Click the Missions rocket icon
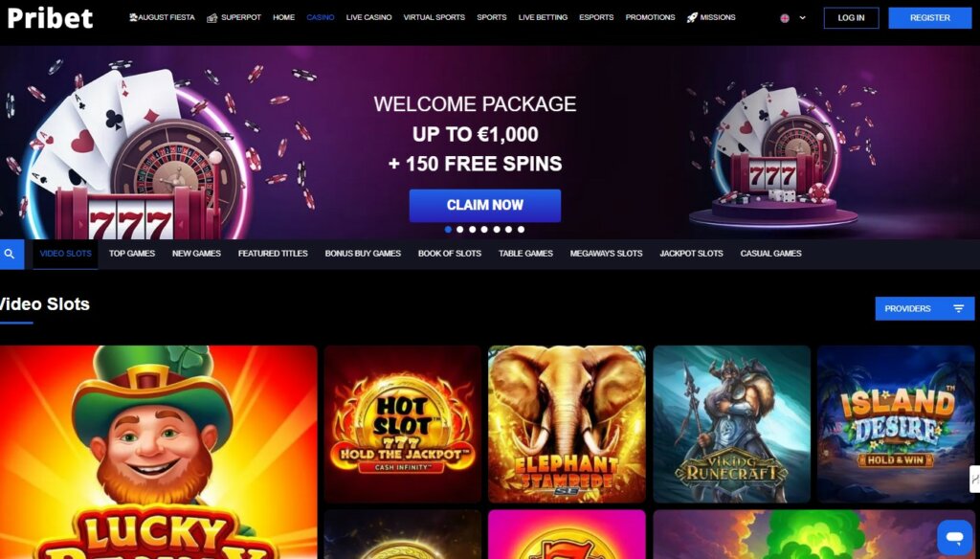The image size is (980, 559). (x=692, y=17)
